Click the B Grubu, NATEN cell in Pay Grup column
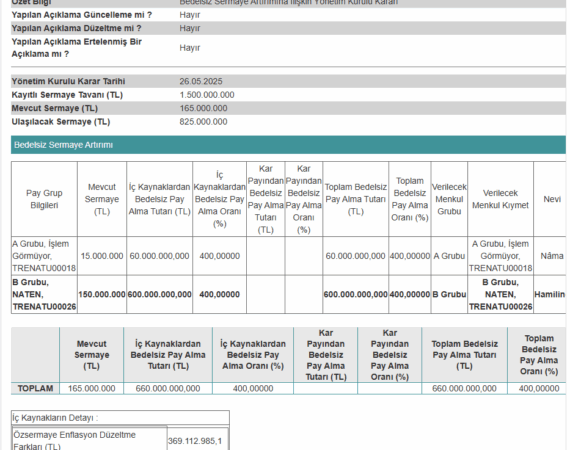 [x=44, y=294]
